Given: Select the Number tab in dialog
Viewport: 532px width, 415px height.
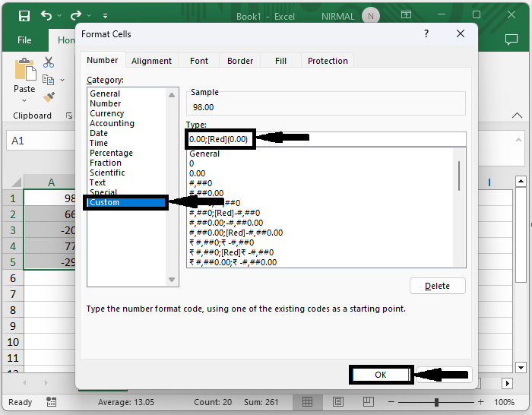Looking at the screenshot, I should click(103, 60).
